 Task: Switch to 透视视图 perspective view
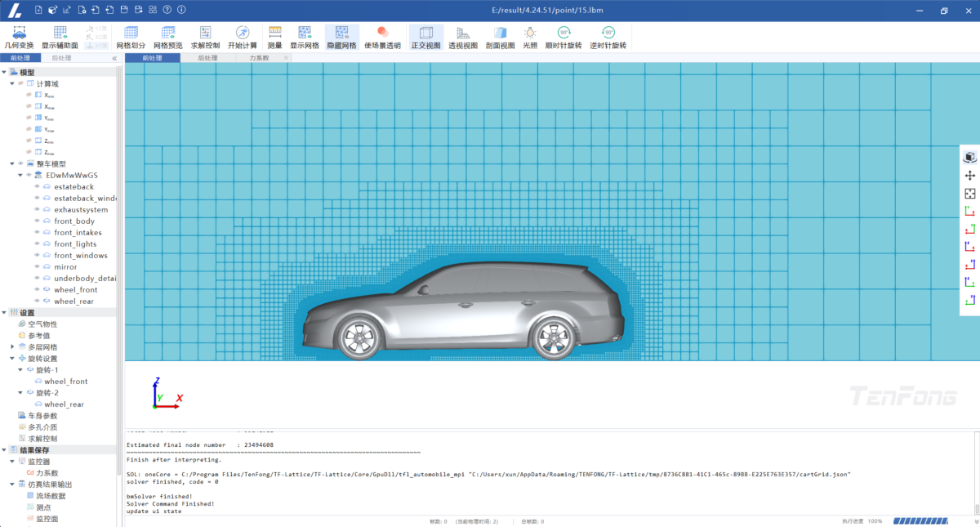point(463,33)
